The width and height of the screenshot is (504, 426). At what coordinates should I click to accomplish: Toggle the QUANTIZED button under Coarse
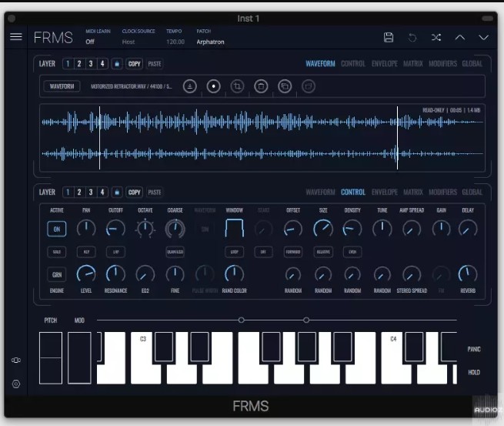pos(175,252)
